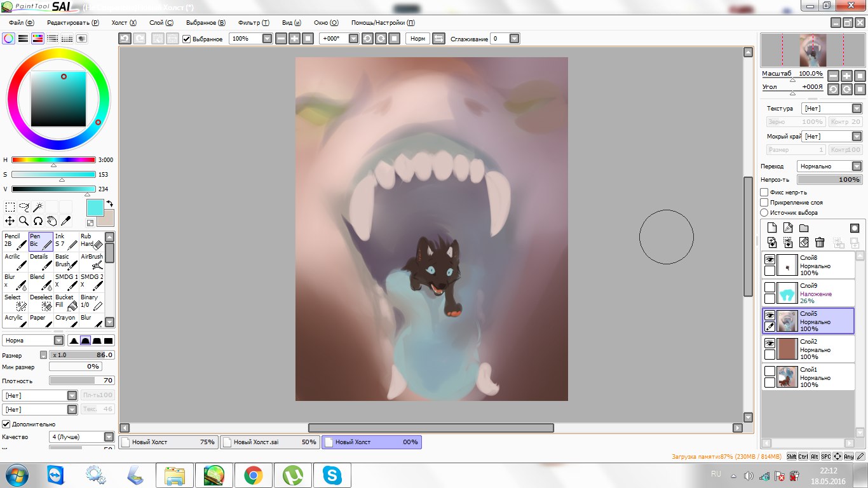Viewport: 868px width, 488px height.
Task: Choose the AirBrush tool
Action: 92,261
